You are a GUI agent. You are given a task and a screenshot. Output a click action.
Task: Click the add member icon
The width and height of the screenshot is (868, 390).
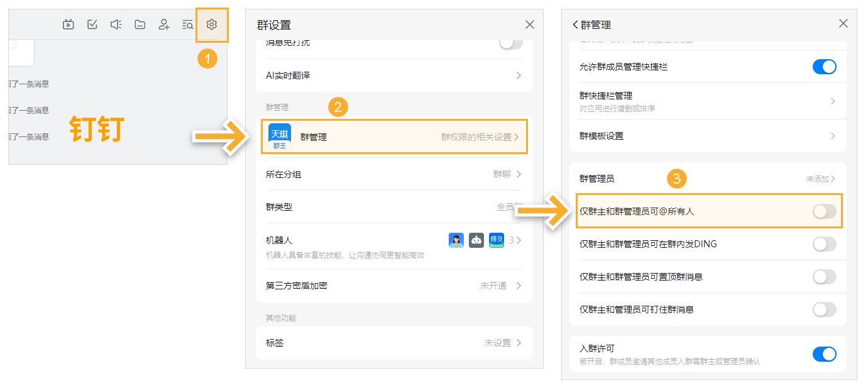163,25
